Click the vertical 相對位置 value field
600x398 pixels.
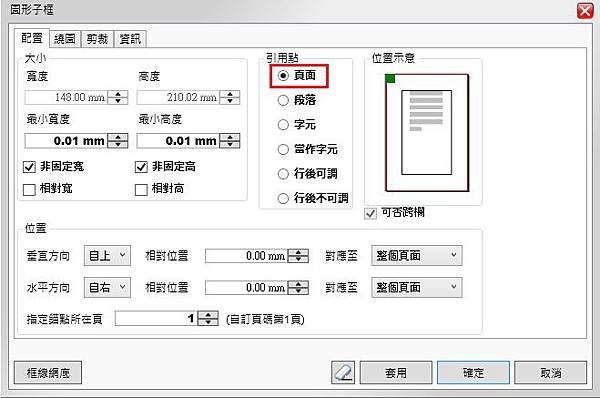246,256
